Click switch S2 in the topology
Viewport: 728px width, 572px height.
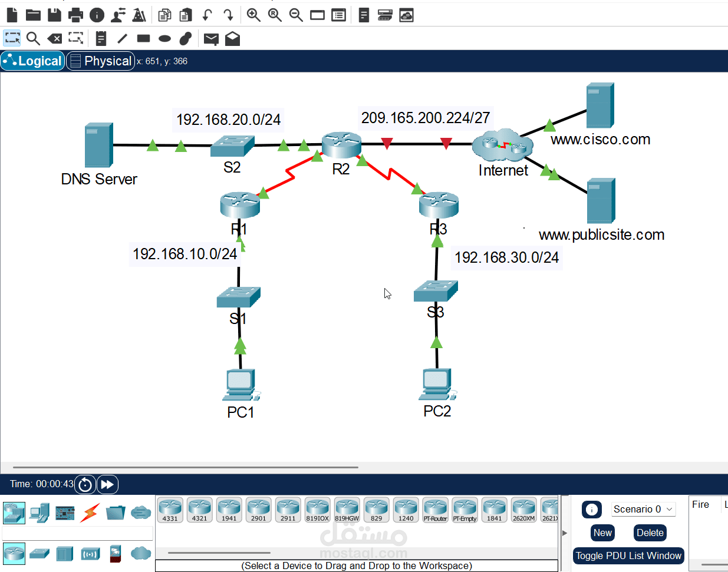[232, 146]
